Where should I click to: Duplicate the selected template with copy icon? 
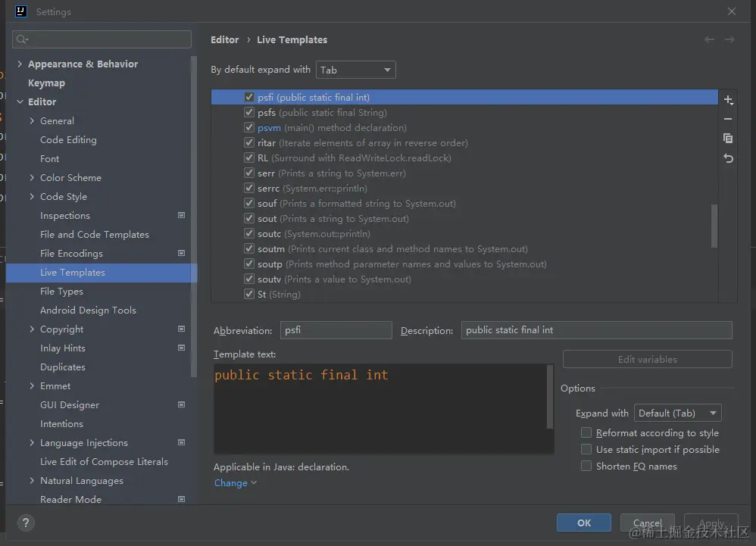coord(728,139)
